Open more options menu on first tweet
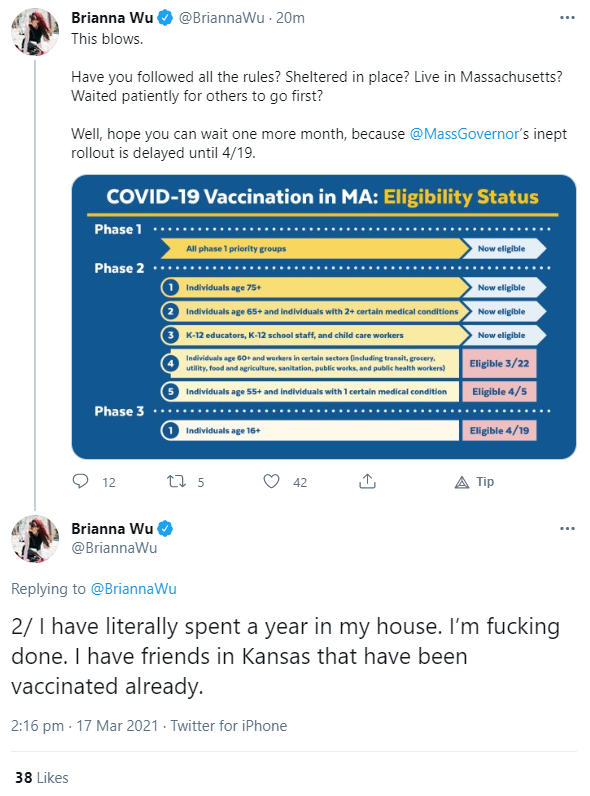 click(567, 18)
